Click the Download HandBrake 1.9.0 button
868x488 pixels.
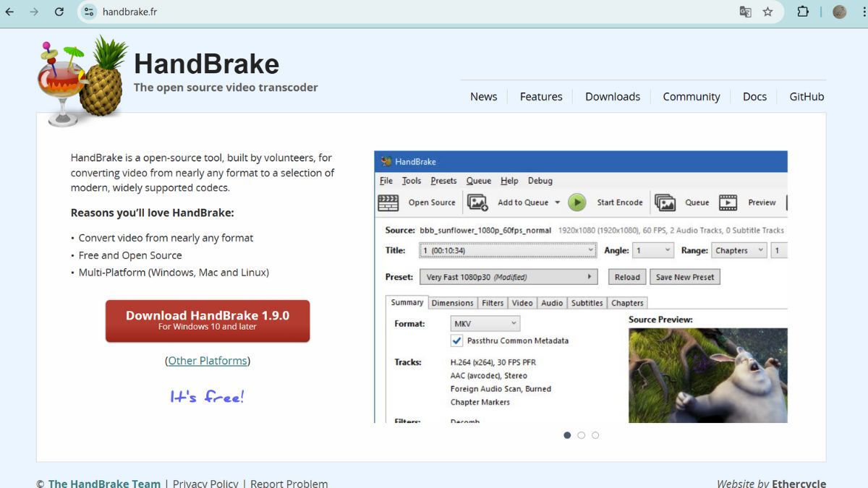click(x=208, y=321)
